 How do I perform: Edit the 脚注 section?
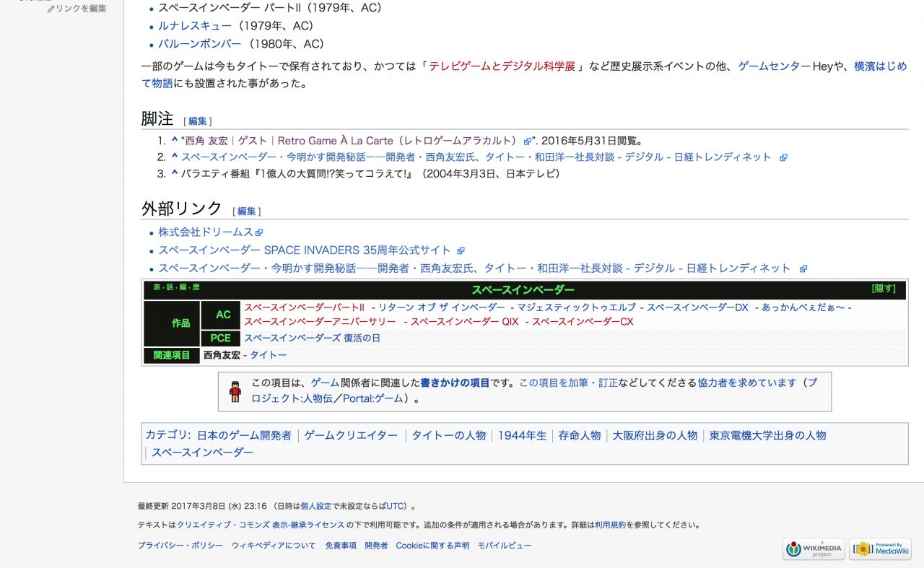(197, 121)
